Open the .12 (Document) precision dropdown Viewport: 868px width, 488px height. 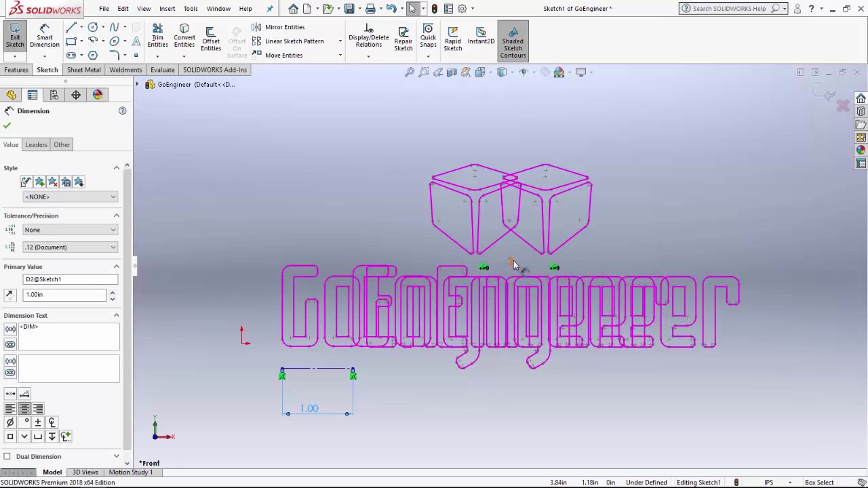71,247
